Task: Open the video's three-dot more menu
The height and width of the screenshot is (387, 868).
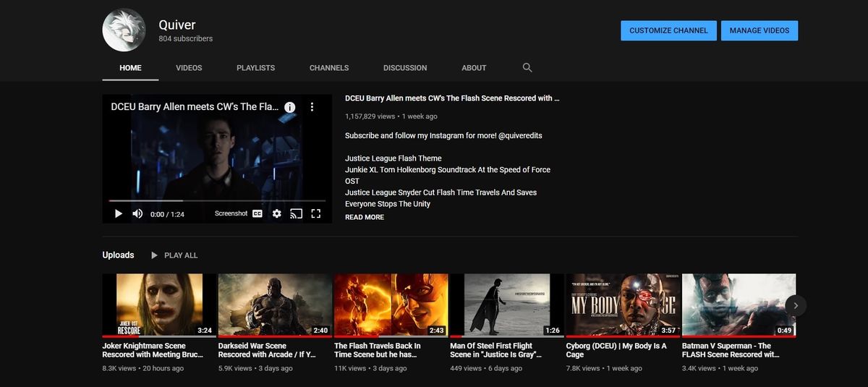Action: point(312,107)
